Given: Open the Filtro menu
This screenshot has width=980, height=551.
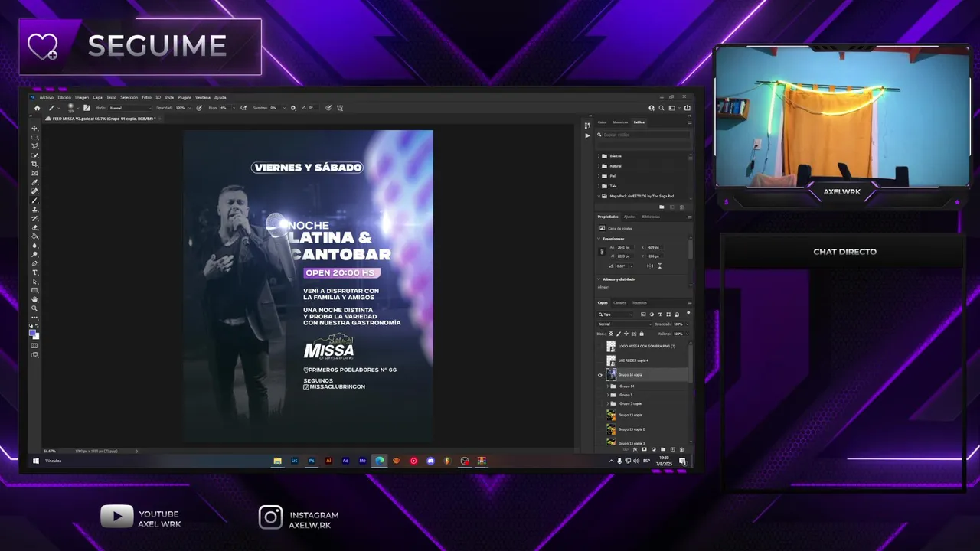Looking at the screenshot, I should click(147, 97).
